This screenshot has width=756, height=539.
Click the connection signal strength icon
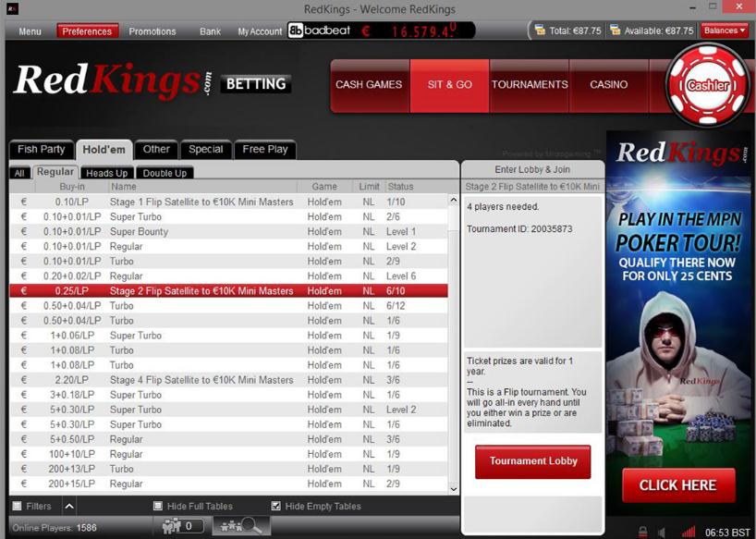(x=688, y=532)
